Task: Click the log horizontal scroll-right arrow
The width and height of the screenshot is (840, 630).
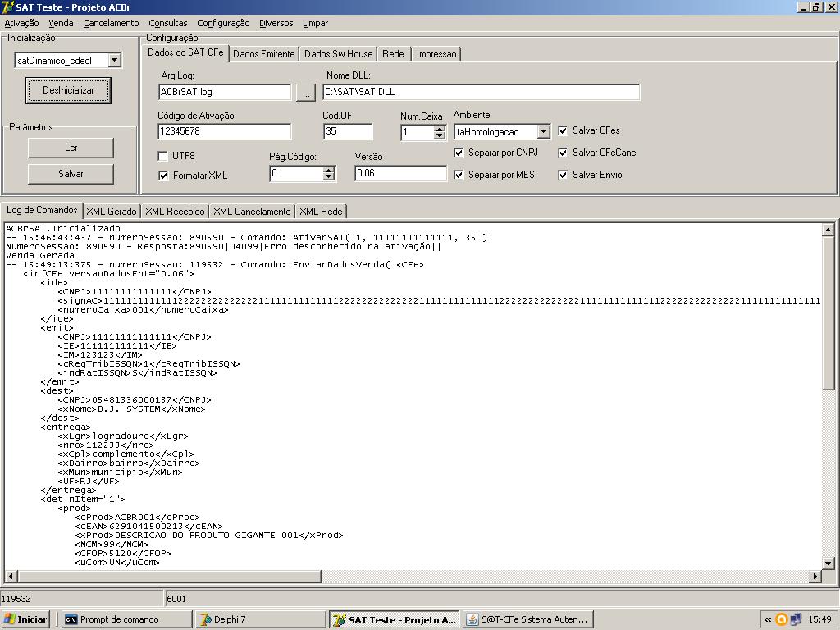Action: 815,577
